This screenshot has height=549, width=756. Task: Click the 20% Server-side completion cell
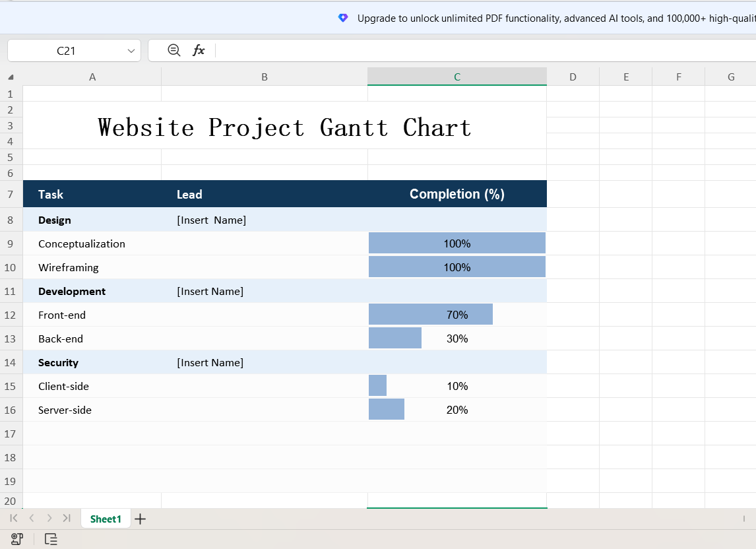[457, 410]
